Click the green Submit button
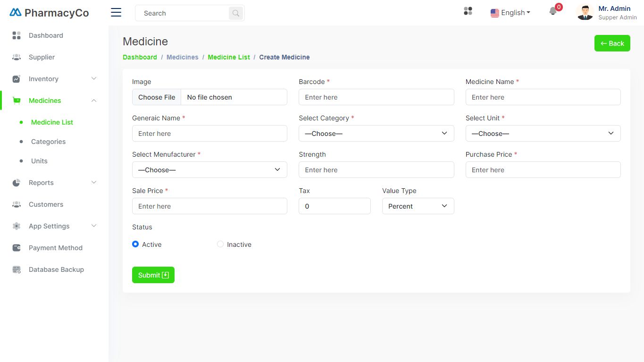Image resolution: width=644 pixels, height=362 pixels. (x=153, y=275)
